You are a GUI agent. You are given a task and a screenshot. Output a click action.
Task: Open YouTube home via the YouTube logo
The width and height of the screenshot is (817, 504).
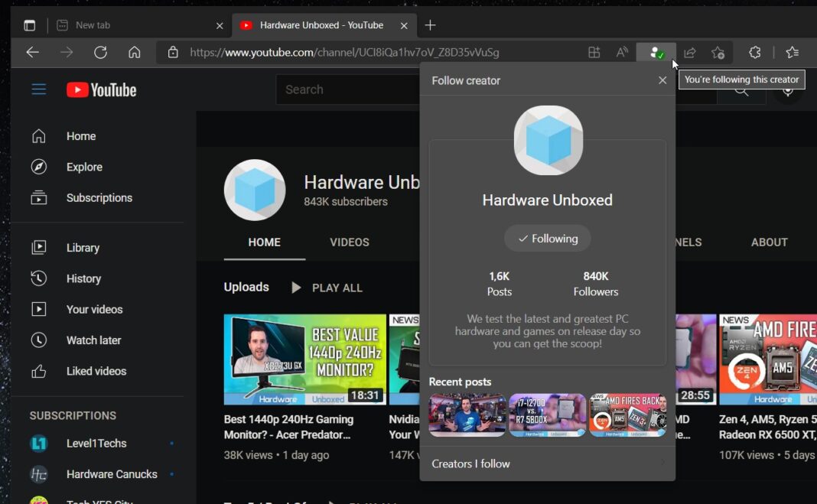(100, 89)
